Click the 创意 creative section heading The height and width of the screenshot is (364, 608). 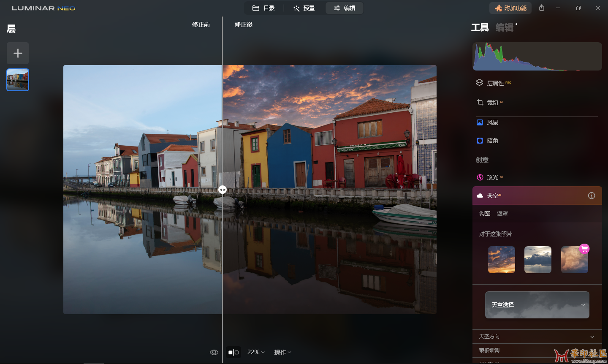coord(482,160)
